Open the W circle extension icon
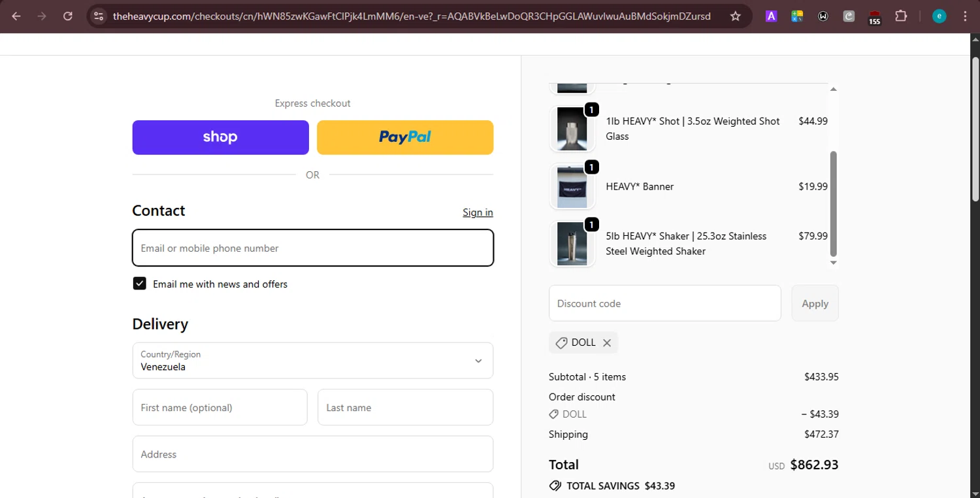The width and height of the screenshot is (980, 498). [x=823, y=16]
